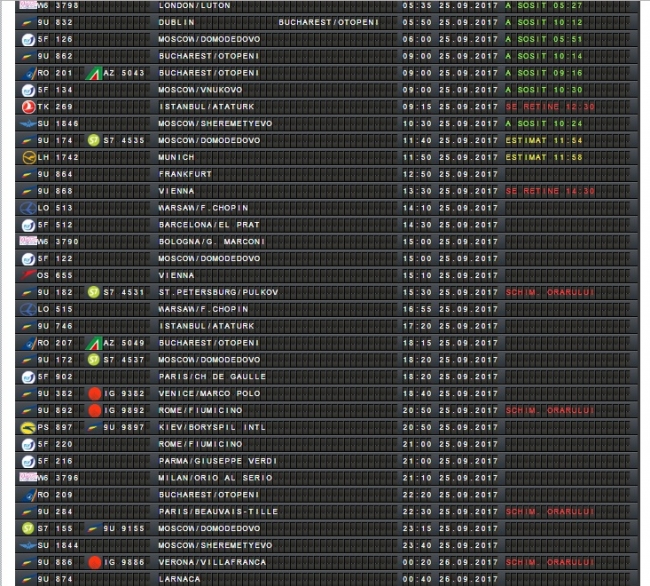Click flight number S7 155

click(55, 529)
